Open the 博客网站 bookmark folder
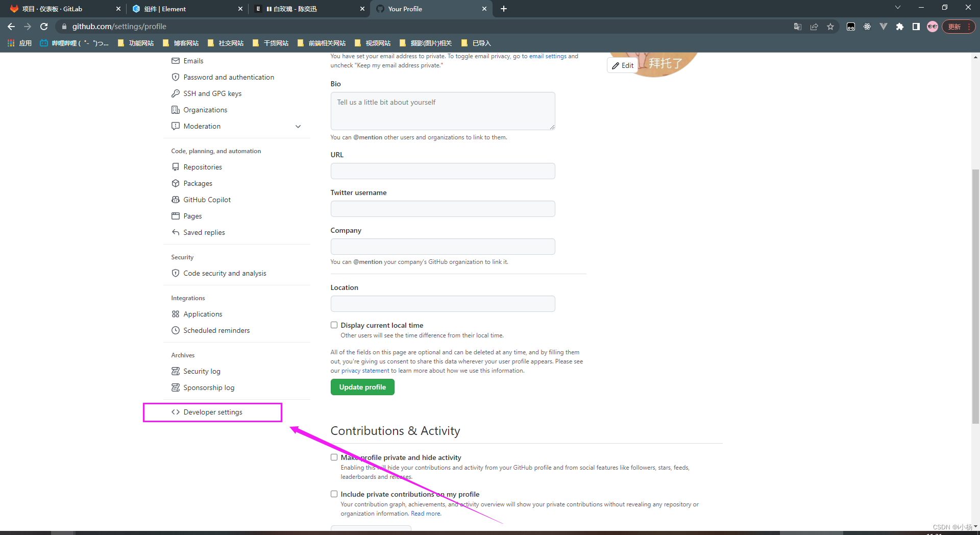 181,43
